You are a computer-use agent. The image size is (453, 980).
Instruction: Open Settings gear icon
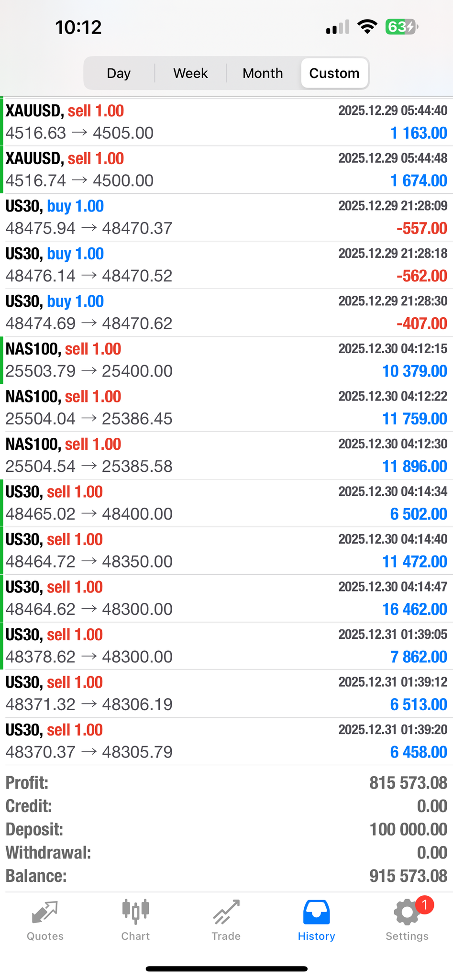[407, 913]
